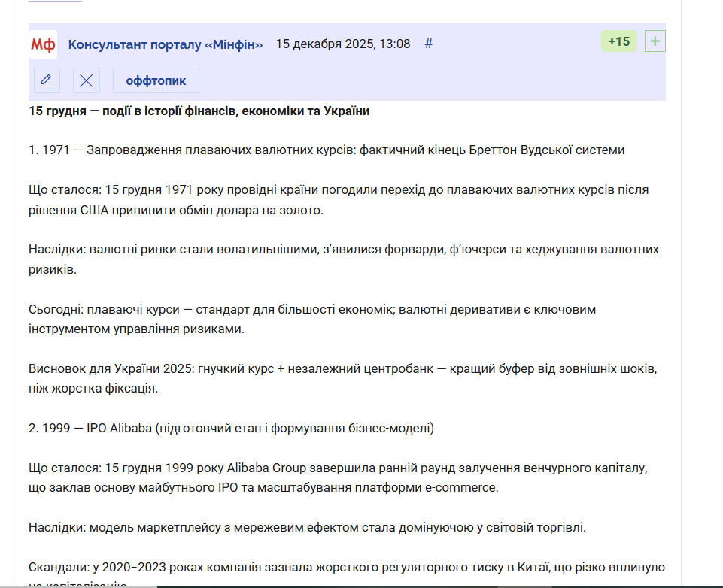
Task: Click the line '1. 1971 — Запровадження плаваючих валютних курсів'
Action: click(x=327, y=150)
